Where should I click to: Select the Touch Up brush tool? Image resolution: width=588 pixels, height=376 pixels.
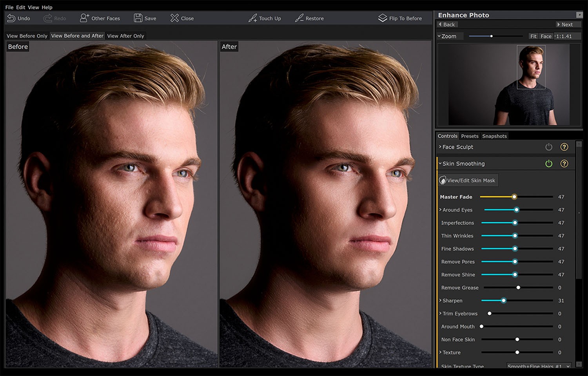252,18
